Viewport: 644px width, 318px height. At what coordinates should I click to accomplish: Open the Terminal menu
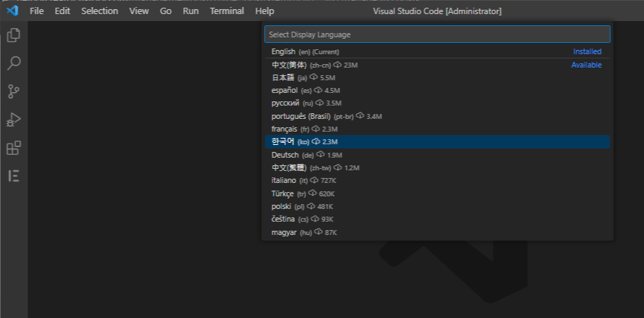(x=227, y=11)
